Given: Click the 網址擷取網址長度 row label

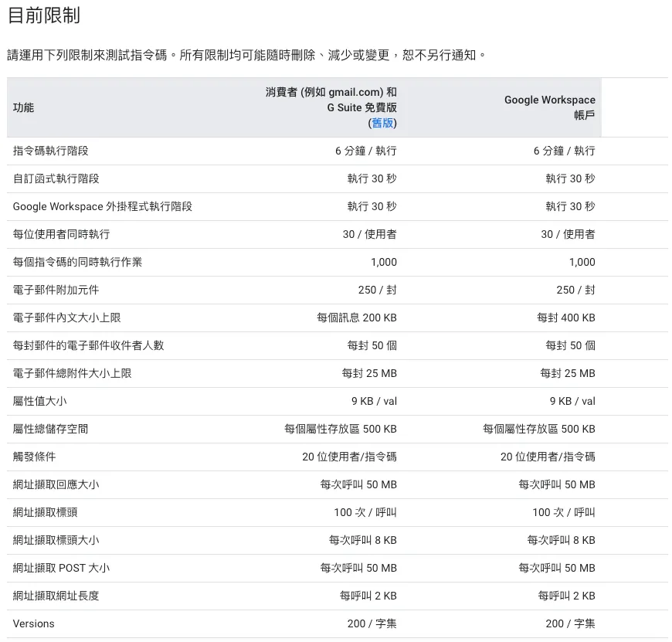Looking at the screenshot, I should [56, 596].
